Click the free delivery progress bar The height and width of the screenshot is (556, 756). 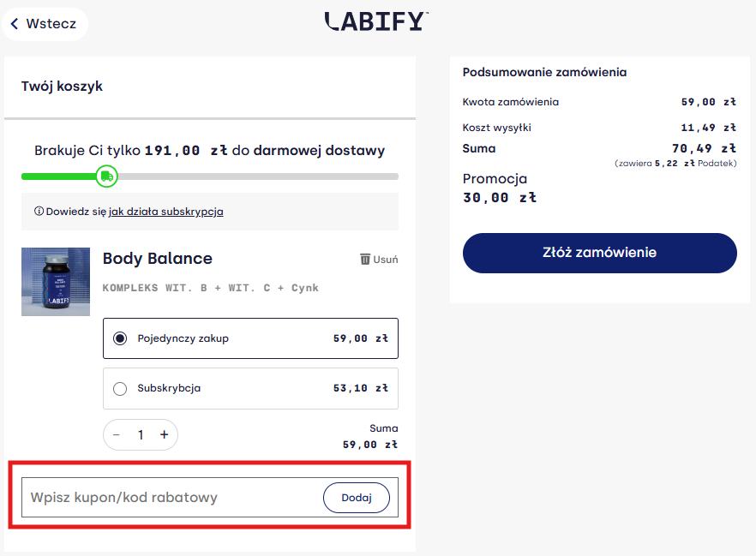point(257,176)
